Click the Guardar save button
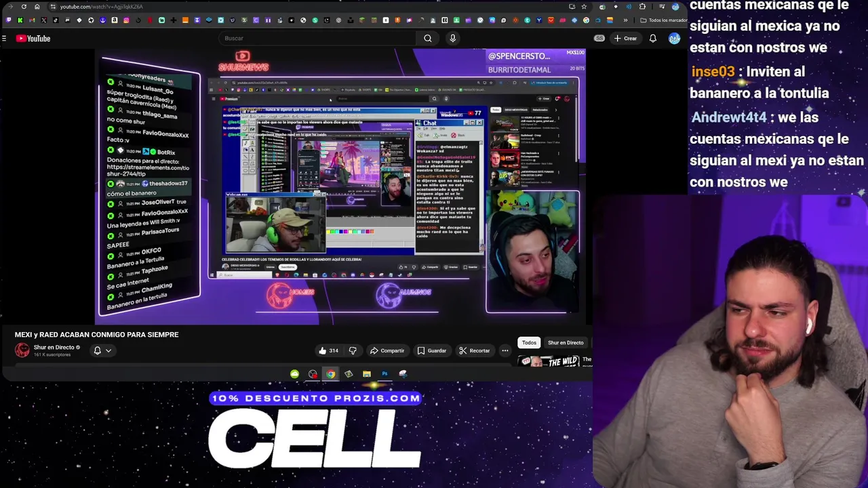Image resolution: width=868 pixels, height=488 pixels. (432, 350)
